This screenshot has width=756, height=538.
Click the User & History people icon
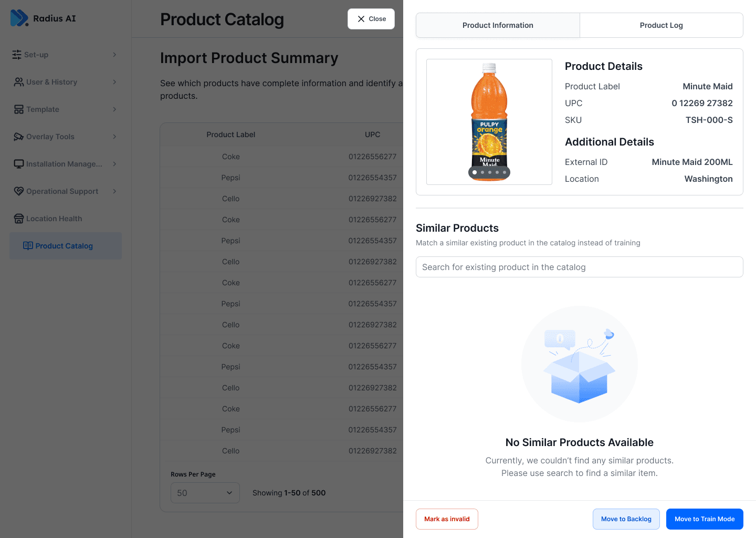18,82
